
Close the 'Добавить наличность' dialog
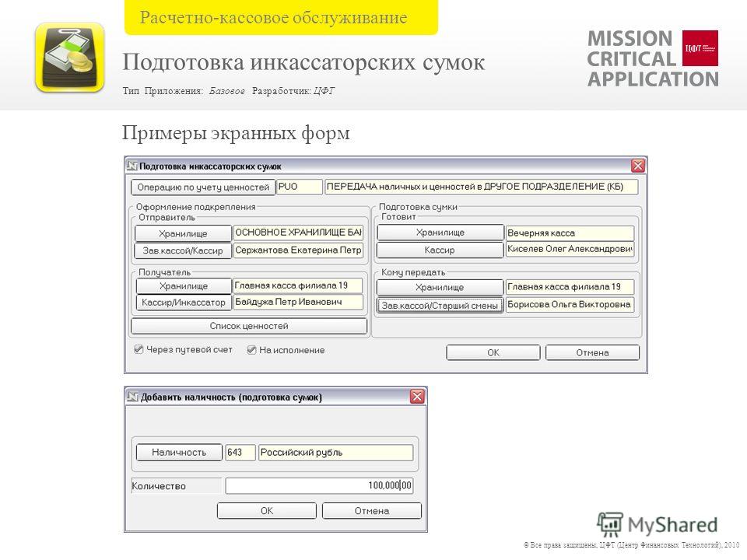[x=417, y=397]
